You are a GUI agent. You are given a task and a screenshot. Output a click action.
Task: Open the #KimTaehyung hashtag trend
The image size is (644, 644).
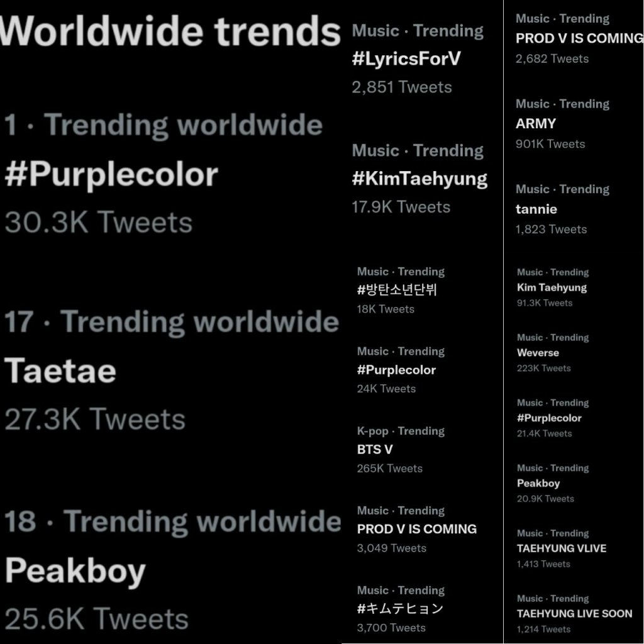(419, 179)
